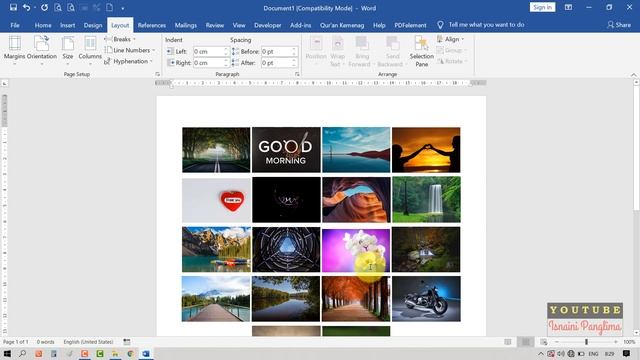Collapse the ribbon
The image size is (640, 360).
(633, 75)
